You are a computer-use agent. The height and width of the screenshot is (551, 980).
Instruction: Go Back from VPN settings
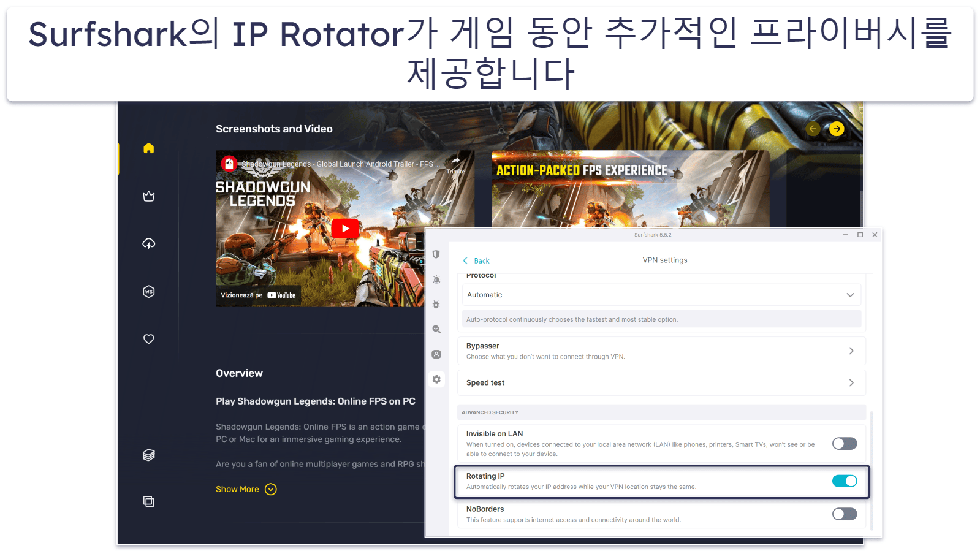[x=476, y=260]
